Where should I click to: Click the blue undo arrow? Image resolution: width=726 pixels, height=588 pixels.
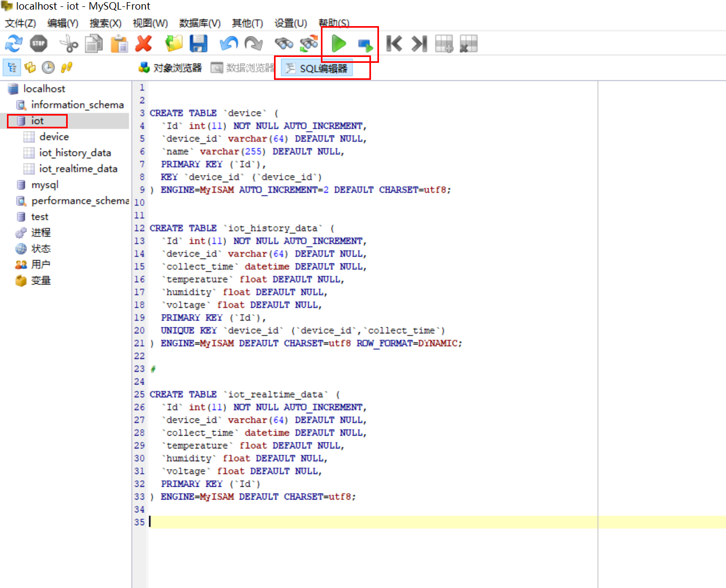(x=229, y=44)
